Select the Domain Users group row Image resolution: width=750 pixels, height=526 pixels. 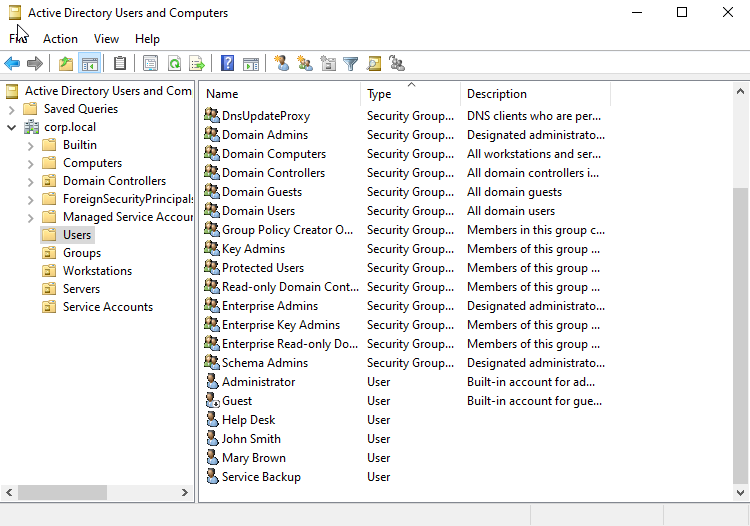point(407,211)
